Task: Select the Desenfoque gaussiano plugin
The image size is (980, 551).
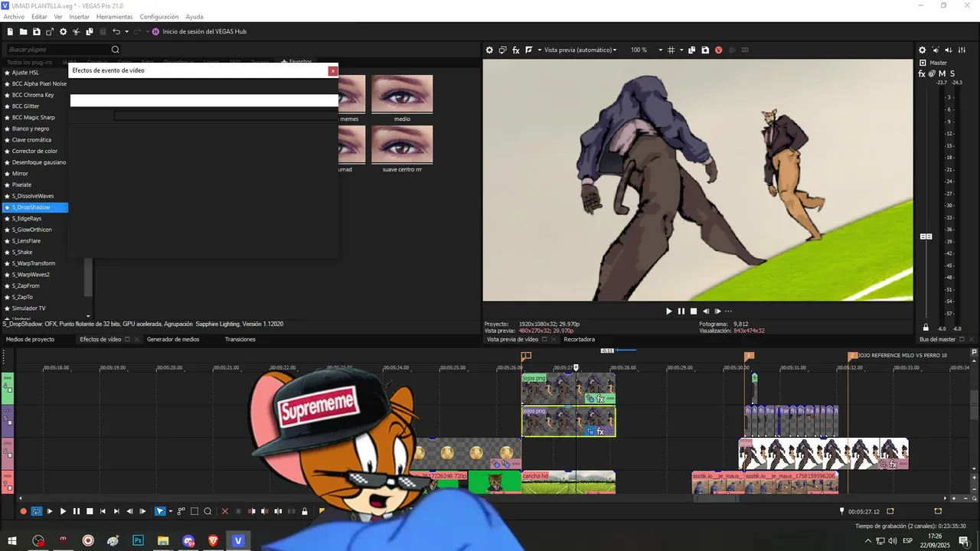Action: (x=35, y=162)
